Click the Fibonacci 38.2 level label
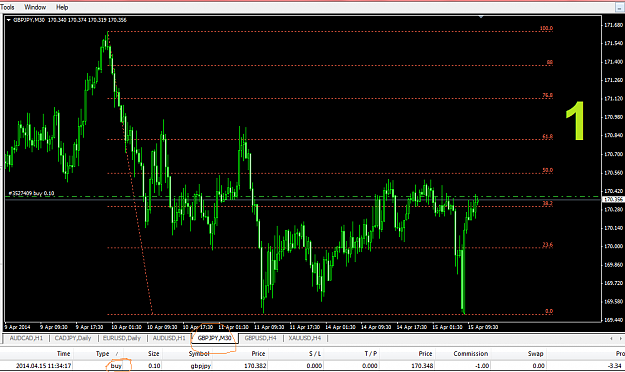The image size is (625, 372). (547, 203)
